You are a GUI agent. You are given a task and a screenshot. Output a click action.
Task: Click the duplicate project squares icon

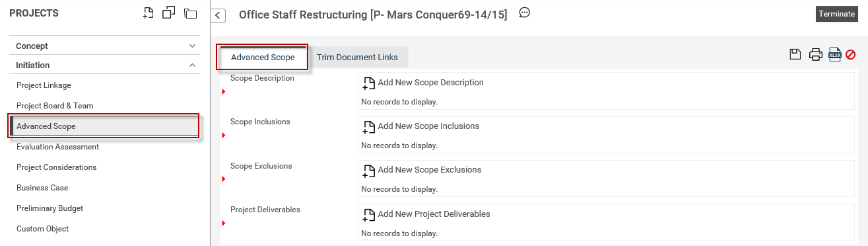[x=169, y=13]
